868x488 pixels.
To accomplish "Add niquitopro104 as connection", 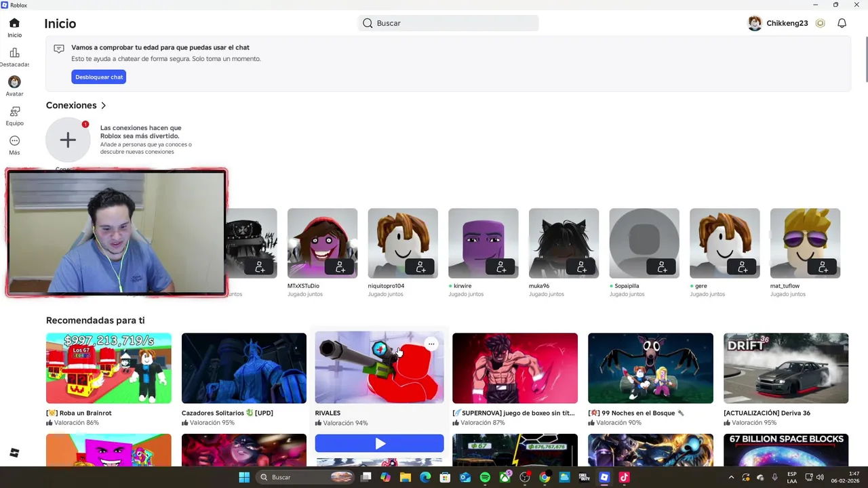I will [420, 267].
